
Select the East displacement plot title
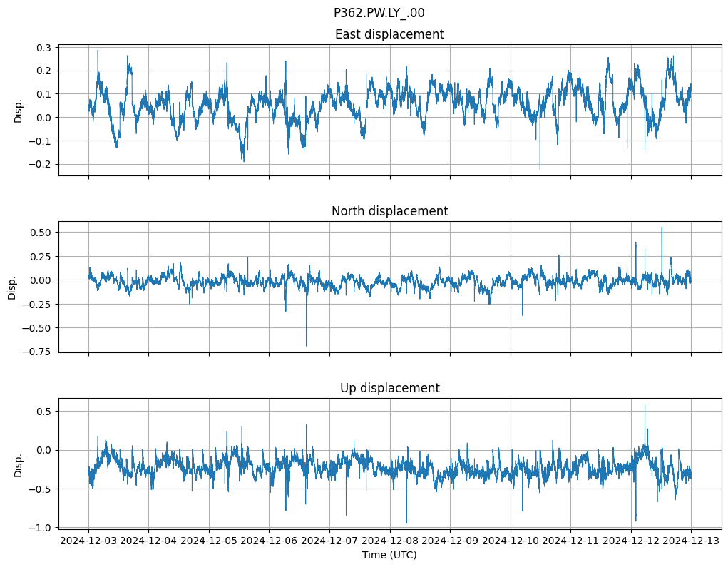[389, 34]
